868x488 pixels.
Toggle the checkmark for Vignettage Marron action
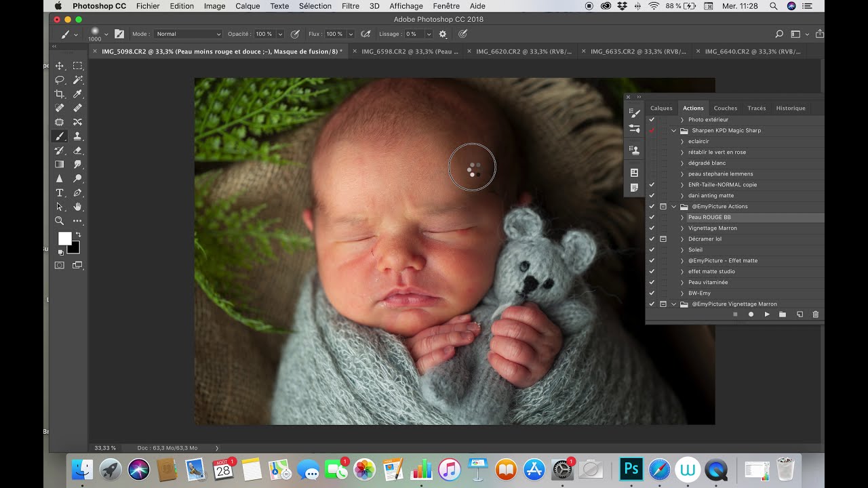(x=652, y=228)
